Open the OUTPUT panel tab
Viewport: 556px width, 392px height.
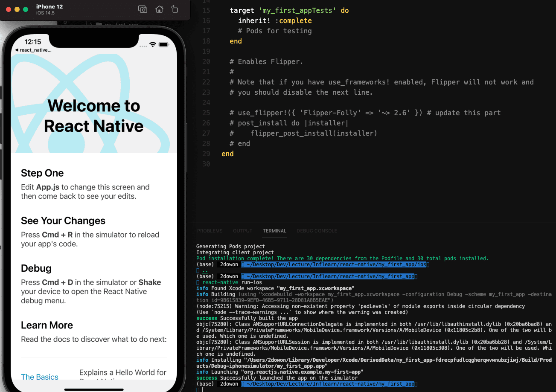point(242,231)
